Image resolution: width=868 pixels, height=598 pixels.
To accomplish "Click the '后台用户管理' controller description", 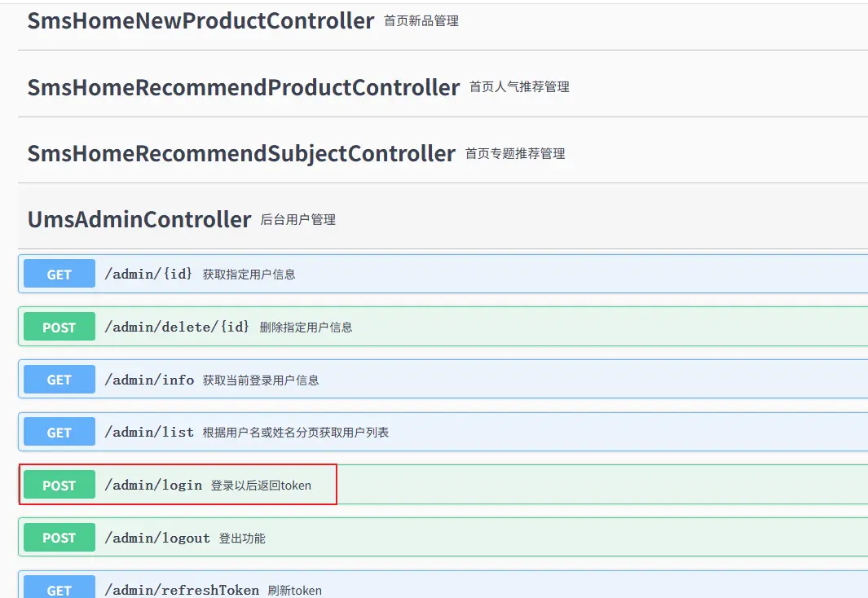I will tap(297, 220).
